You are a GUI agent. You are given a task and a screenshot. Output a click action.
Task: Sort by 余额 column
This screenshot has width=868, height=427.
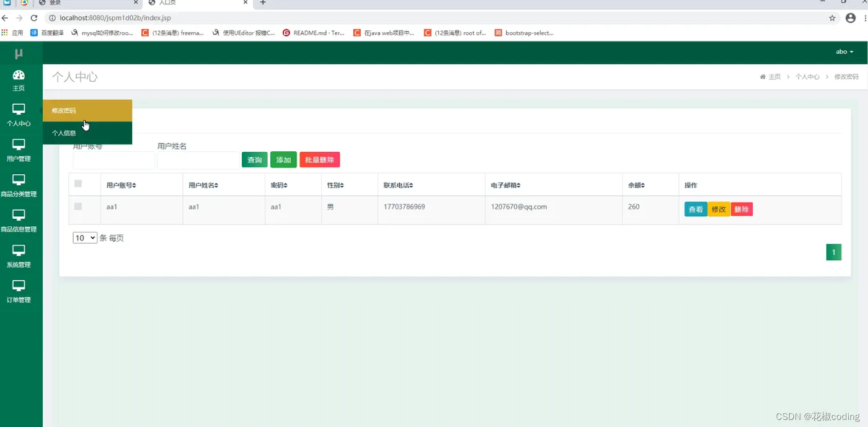click(636, 185)
